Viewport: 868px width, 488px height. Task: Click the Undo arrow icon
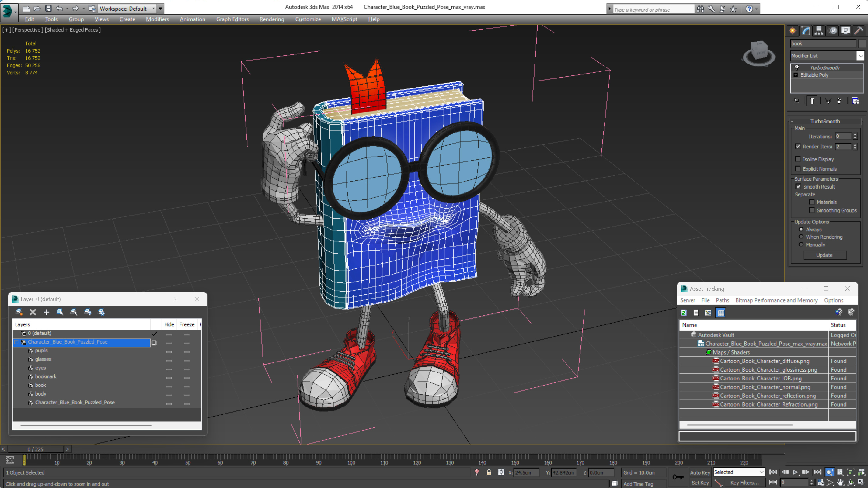coord(59,9)
